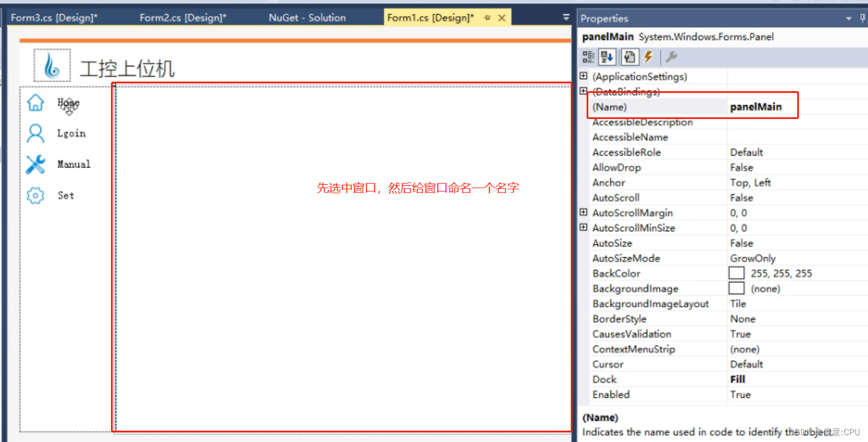This screenshot has height=442, width=868.
Task: Click the CausesValidation True value
Action: [740, 334]
